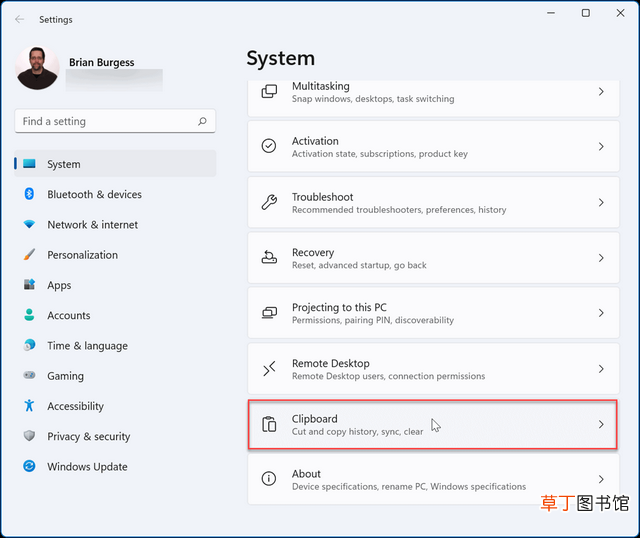Select System in the sidebar
The width and height of the screenshot is (640, 538).
click(x=115, y=164)
